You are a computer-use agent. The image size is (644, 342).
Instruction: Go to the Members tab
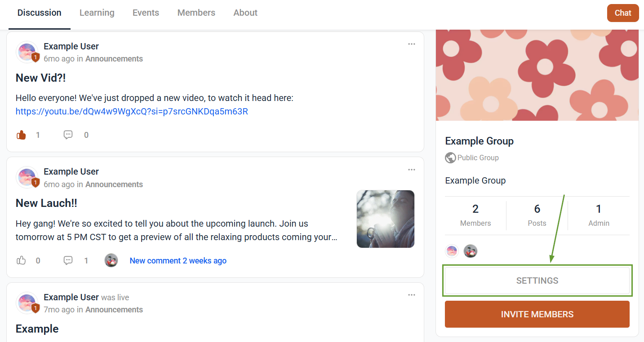(x=196, y=13)
